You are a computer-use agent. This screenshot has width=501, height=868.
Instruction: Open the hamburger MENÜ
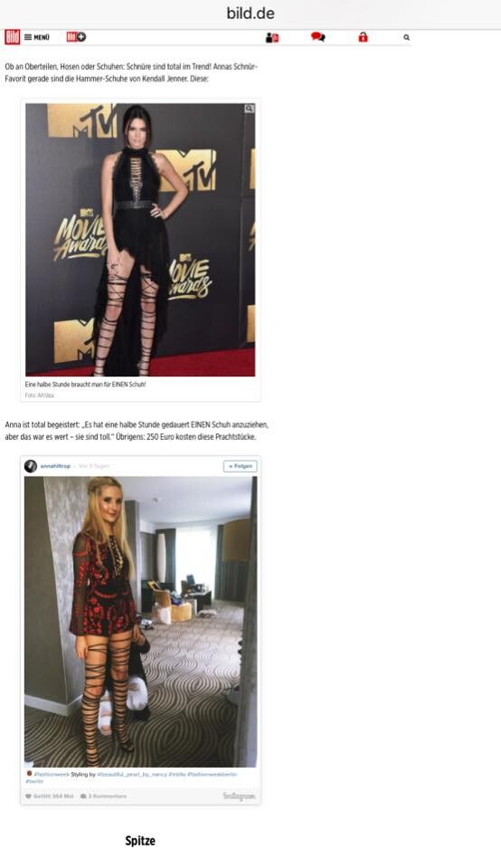coord(37,37)
